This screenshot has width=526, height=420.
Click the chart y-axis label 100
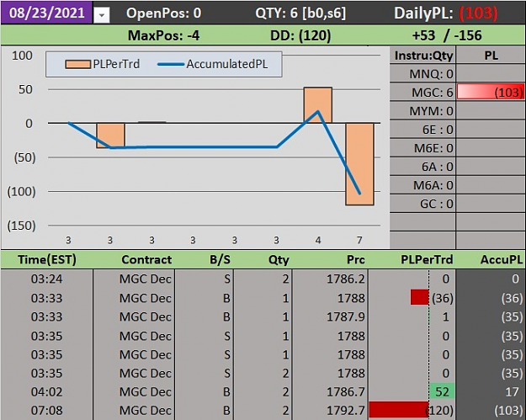click(22, 56)
